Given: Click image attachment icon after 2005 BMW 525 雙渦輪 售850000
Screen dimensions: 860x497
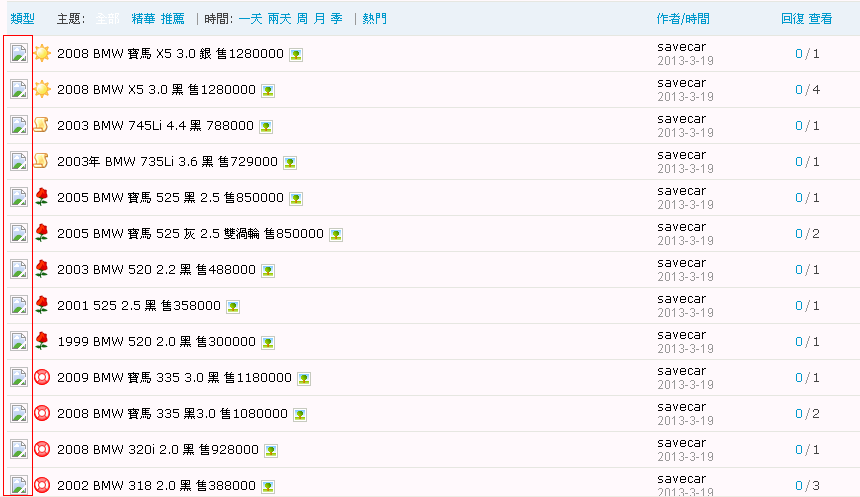Looking at the screenshot, I should 336,235.
